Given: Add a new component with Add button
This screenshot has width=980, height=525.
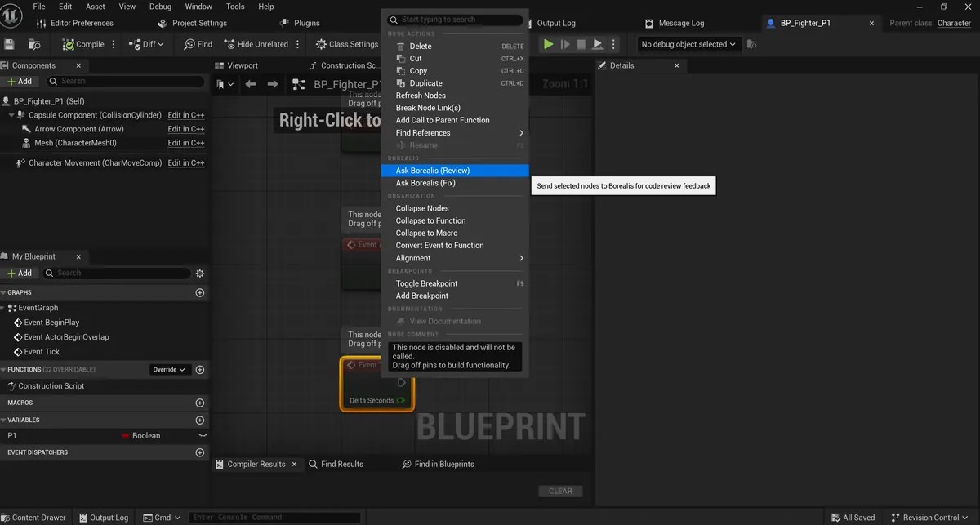Looking at the screenshot, I should [20, 81].
